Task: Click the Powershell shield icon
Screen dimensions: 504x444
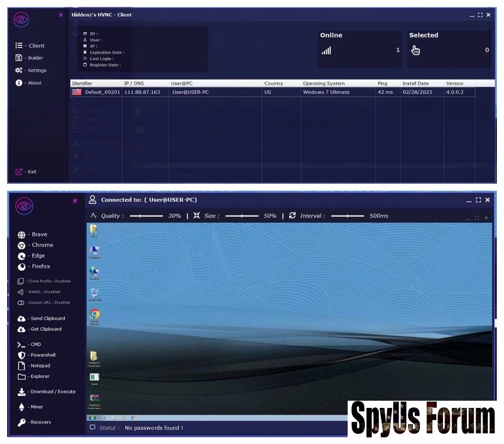Action: coord(22,355)
